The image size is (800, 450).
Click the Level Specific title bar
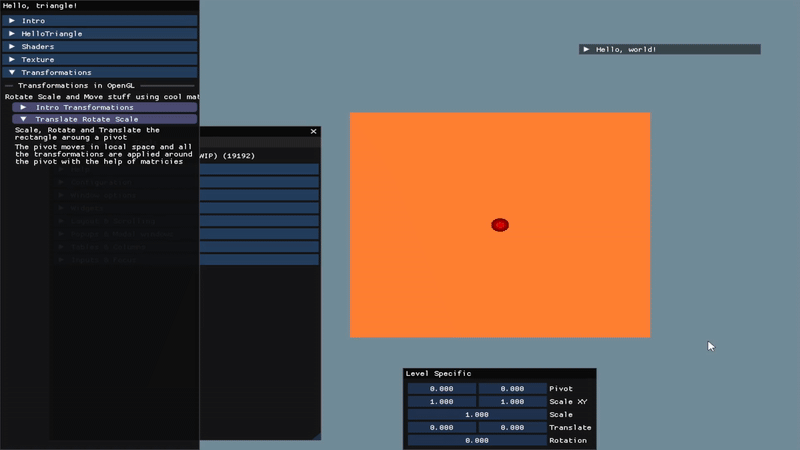click(499, 373)
